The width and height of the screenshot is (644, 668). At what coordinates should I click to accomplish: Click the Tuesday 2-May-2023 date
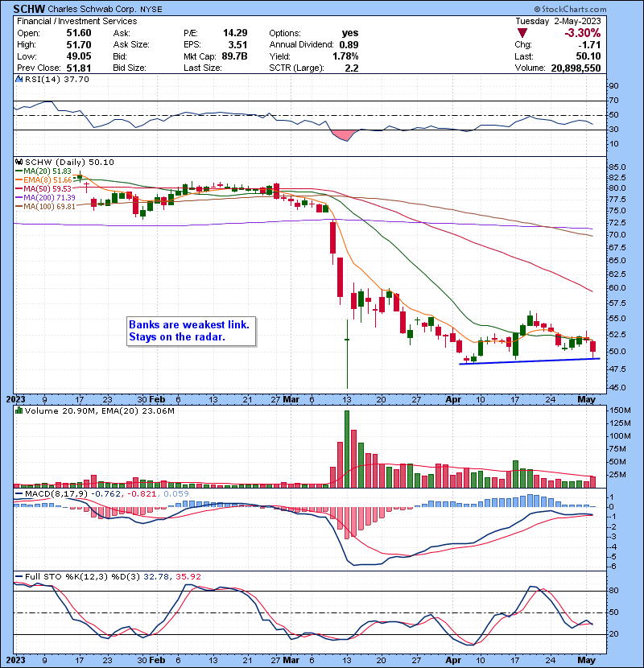pyautogui.click(x=558, y=21)
